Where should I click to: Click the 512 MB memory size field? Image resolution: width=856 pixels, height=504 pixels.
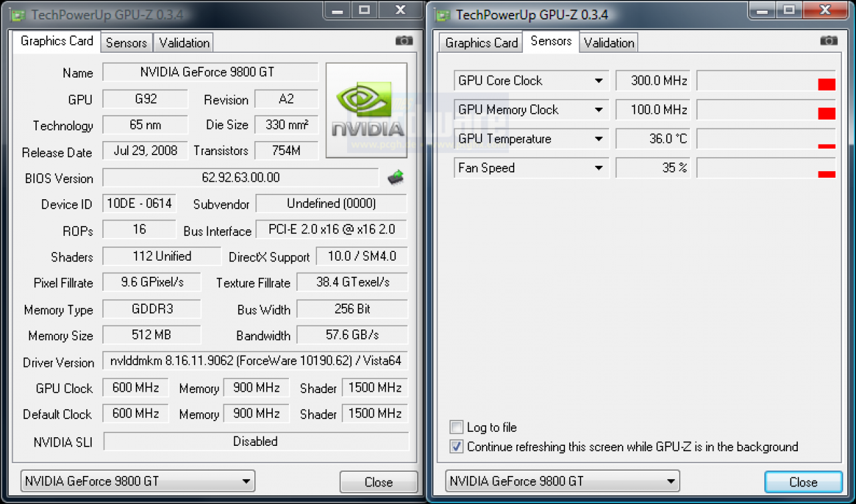click(x=152, y=335)
